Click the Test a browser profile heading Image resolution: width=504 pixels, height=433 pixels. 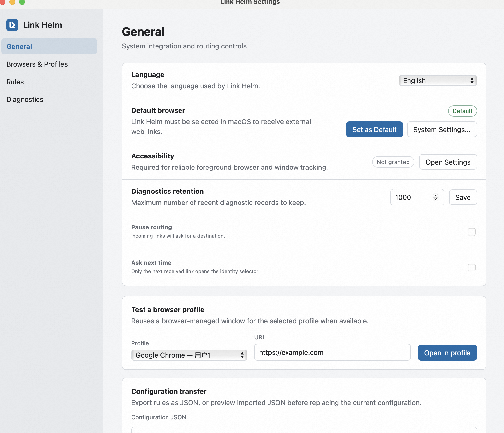[x=168, y=310]
